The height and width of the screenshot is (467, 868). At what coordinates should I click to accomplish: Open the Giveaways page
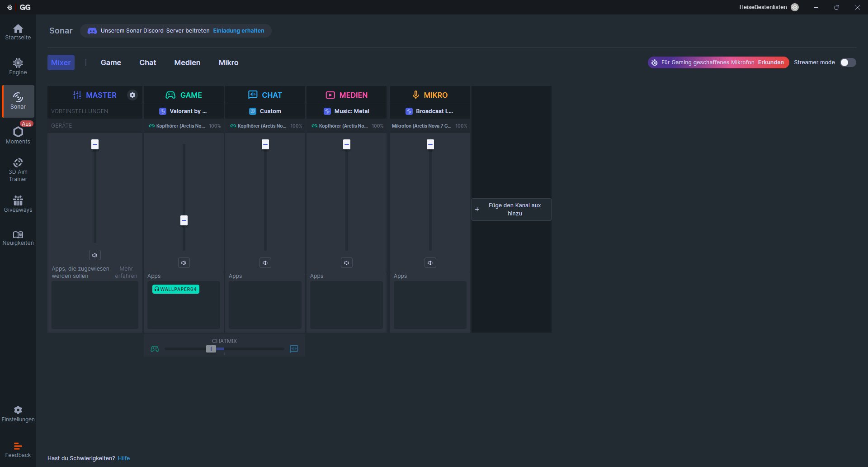(x=18, y=204)
